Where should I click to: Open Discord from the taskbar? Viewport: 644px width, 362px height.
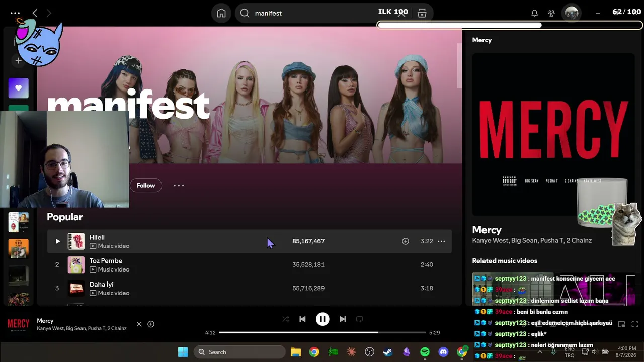tap(443, 352)
